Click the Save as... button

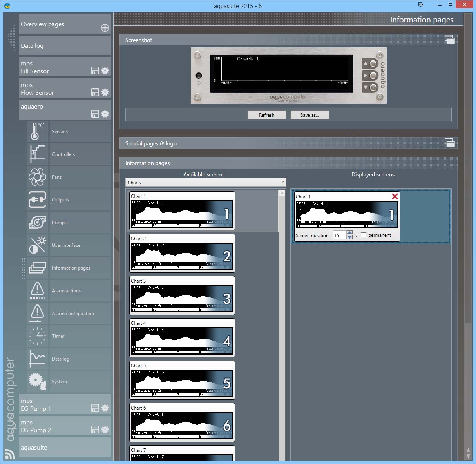[309, 115]
